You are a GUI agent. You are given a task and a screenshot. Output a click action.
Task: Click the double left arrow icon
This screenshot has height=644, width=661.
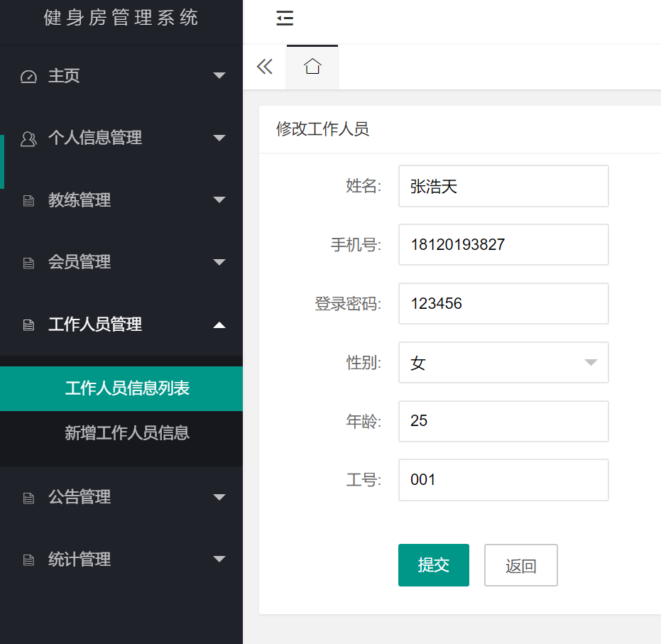click(265, 67)
